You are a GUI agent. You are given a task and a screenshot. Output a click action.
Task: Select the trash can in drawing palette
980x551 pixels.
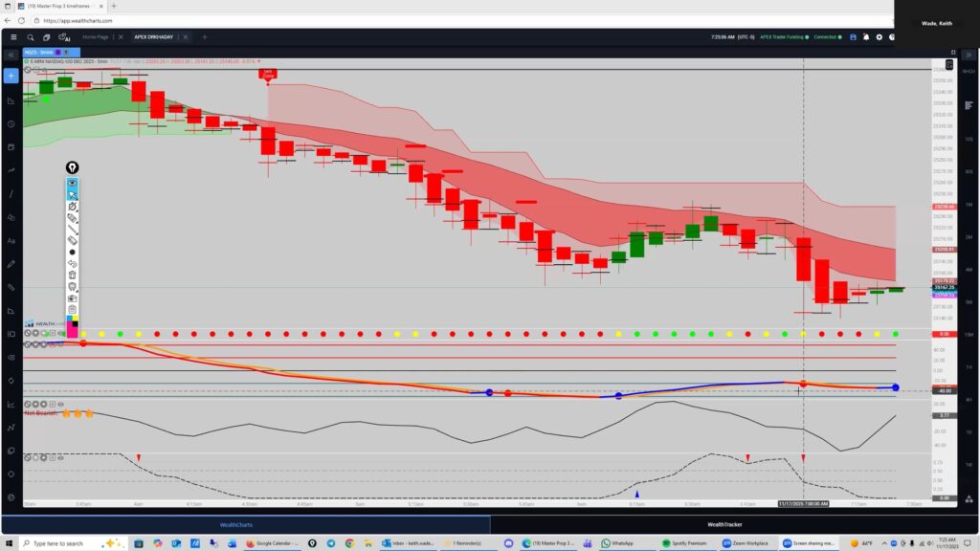click(72, 275)
